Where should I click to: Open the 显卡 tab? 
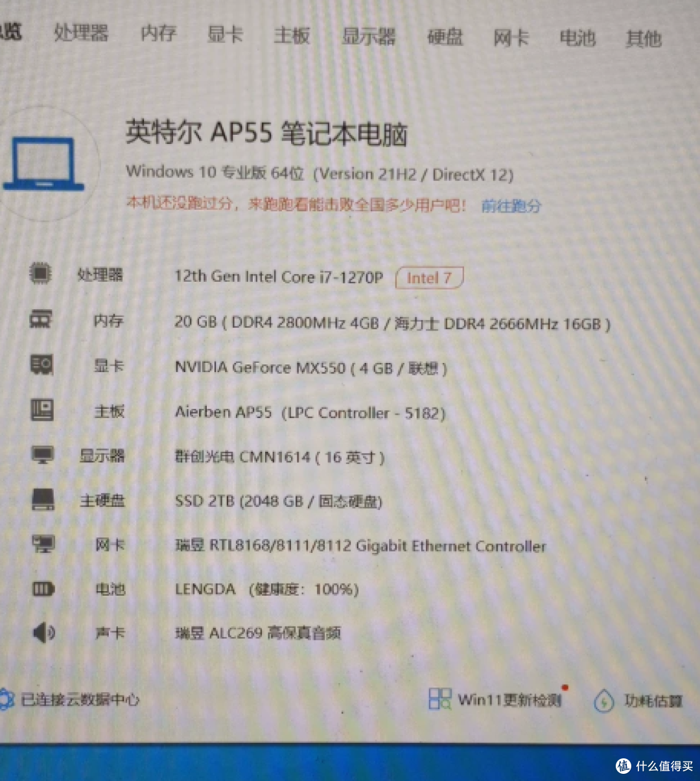pyautogui.click(x=225, y=34)
